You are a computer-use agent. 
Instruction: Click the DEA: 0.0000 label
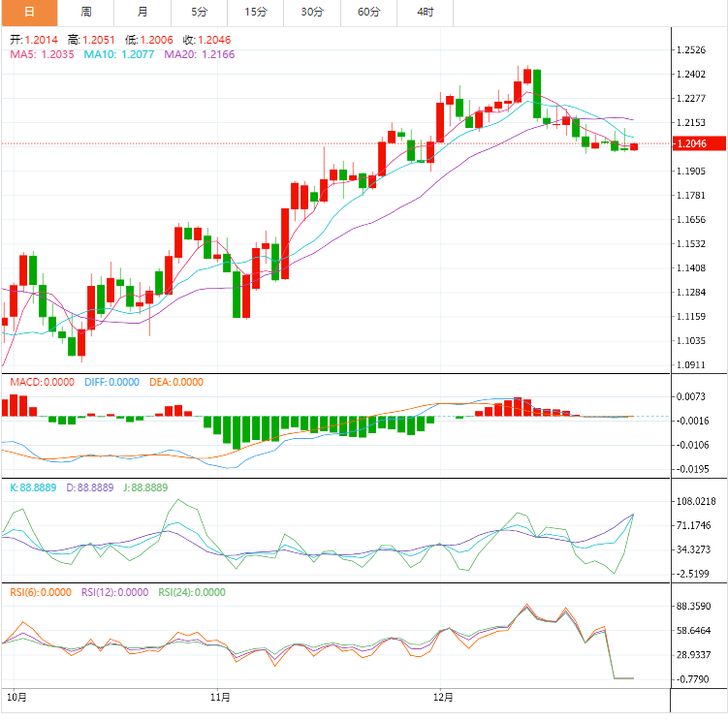[x=176, y=382]
